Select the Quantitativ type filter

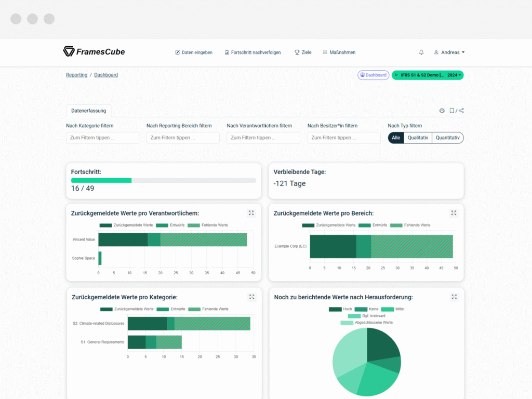coord(447,138)
